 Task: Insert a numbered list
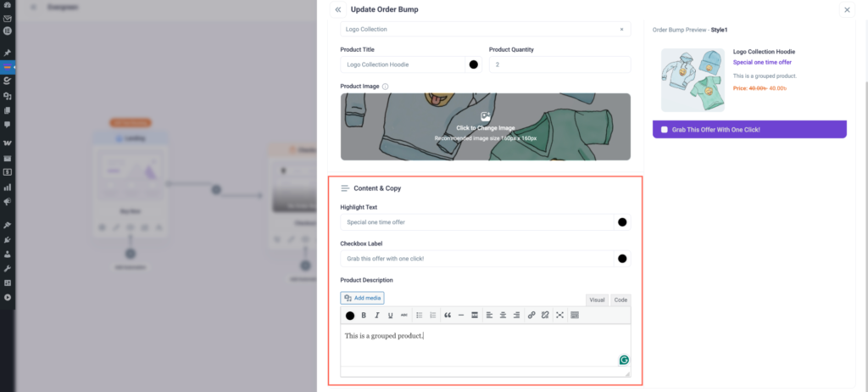point(433,315)
